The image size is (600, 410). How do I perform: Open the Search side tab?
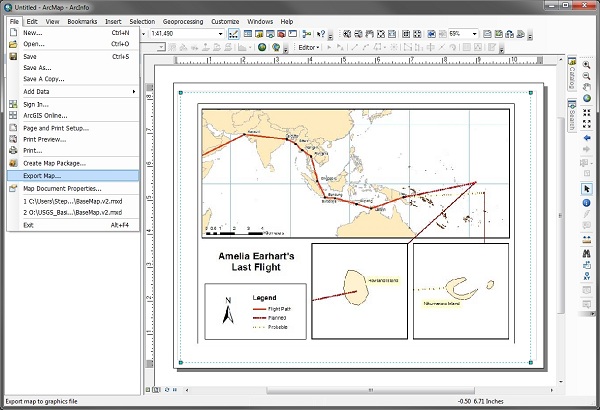pyautogui.click(x=572, y=116)
